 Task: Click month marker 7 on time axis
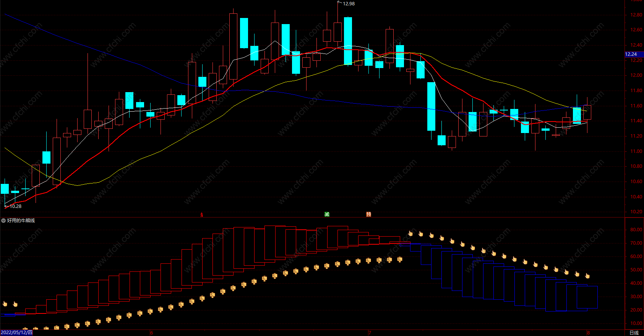pyautogui.click(x=370, y=333)
